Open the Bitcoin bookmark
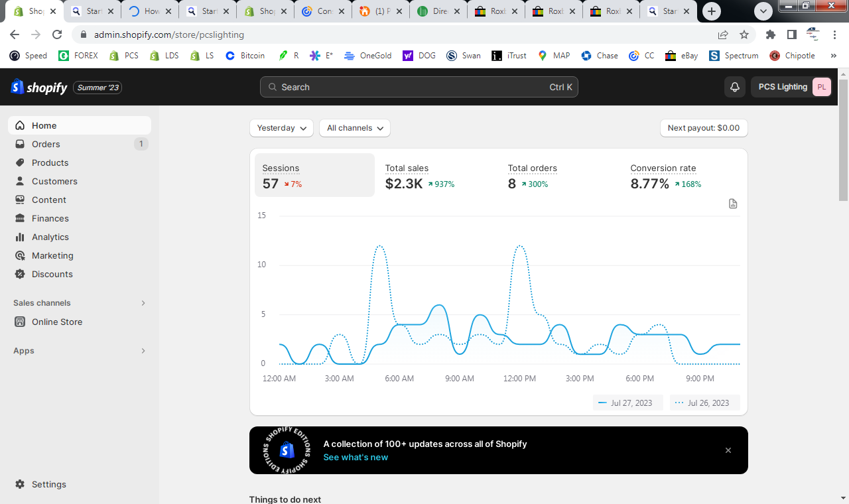The height and width of the screenshot is (504, 849). tap(245, 56)
